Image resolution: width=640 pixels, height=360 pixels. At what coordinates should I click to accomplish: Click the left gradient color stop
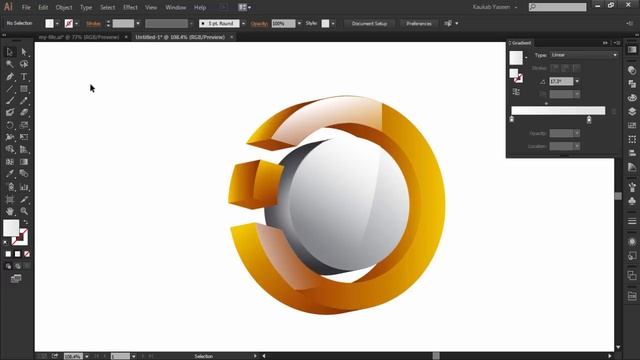coord(512,119)
